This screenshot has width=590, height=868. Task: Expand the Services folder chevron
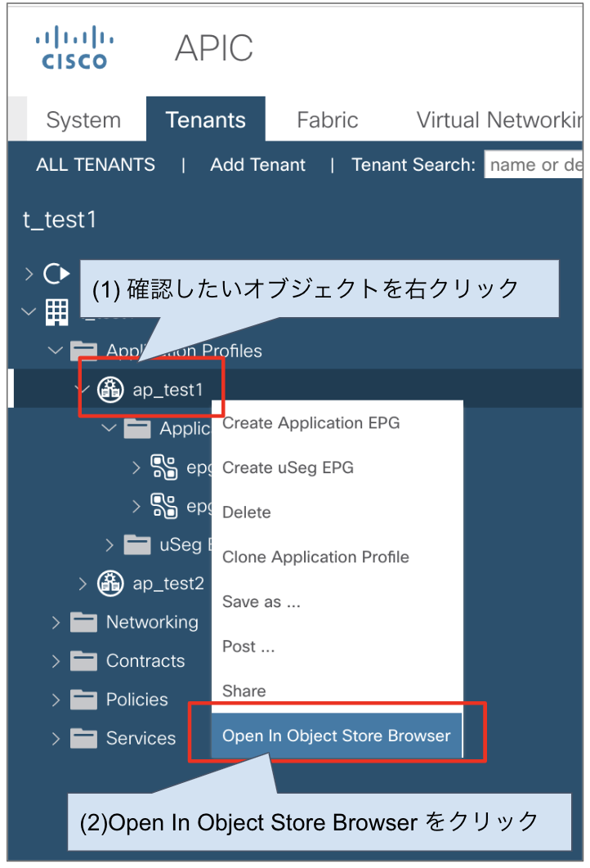tap(56, 739)
